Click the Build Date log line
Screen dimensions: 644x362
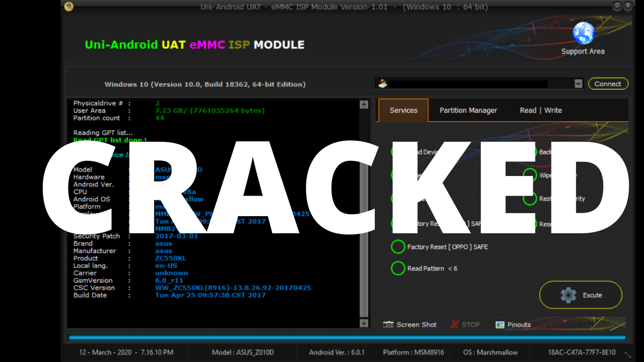click(x=170, y=295)
